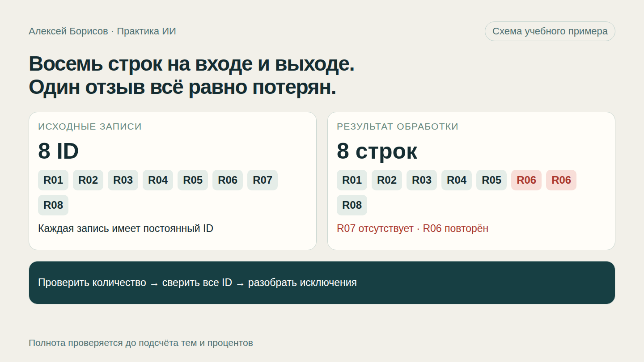Click the red warning "R07 отсутствует · R06 повторён"
This screenshot has height=362, width=644.
point(412,228)
